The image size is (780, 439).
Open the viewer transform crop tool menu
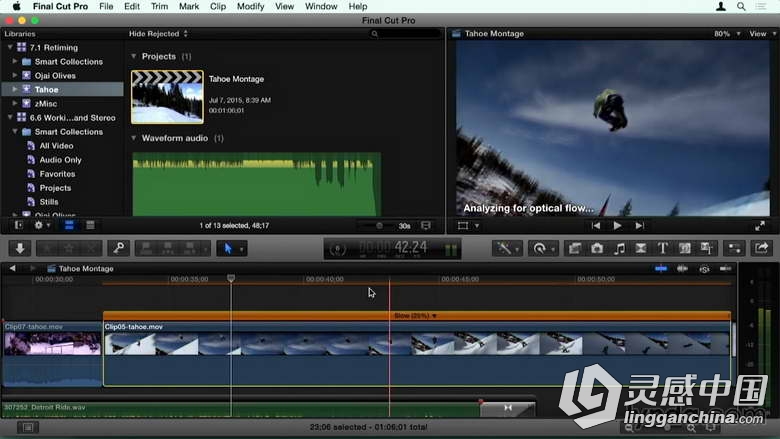(468, 226)
